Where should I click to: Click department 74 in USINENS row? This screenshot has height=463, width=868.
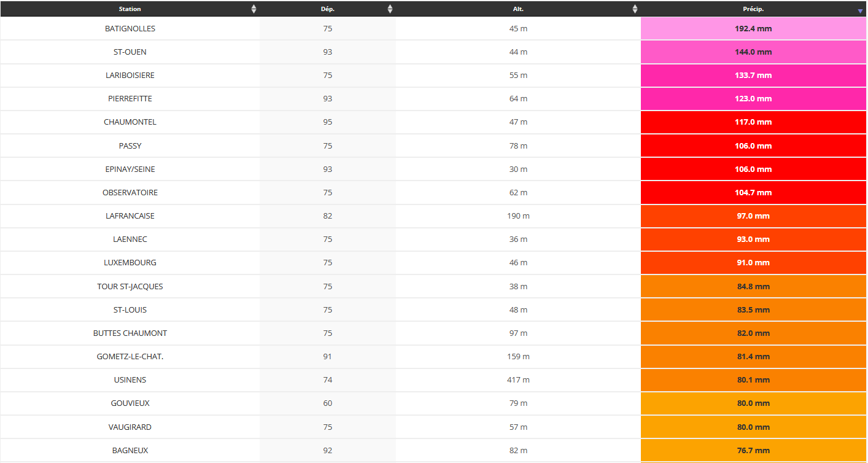(328, 380)
